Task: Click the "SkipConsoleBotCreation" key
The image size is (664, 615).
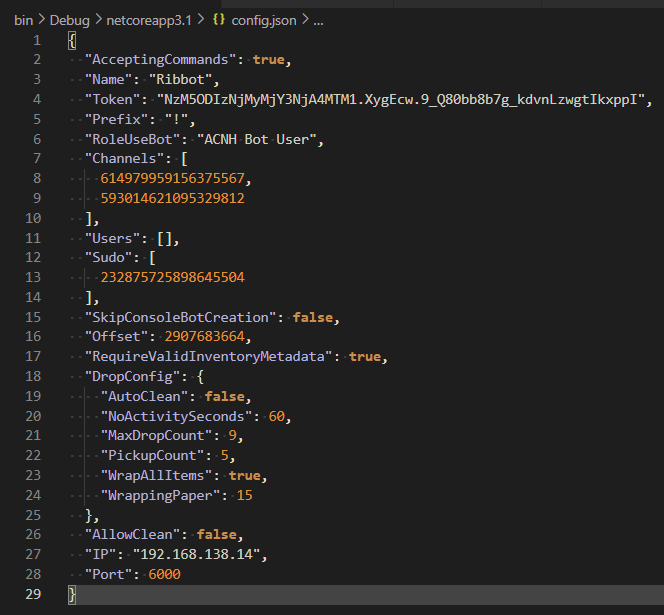Action: click(x=180, y=318)
